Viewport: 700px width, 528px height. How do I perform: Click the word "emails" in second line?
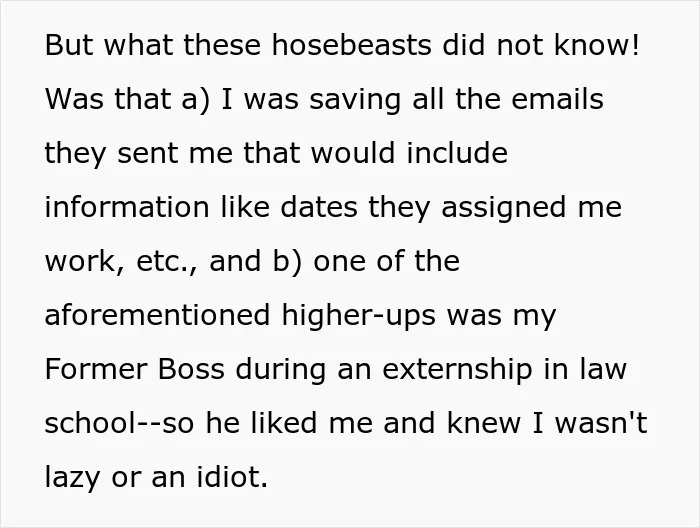click(x=557, y=99)
